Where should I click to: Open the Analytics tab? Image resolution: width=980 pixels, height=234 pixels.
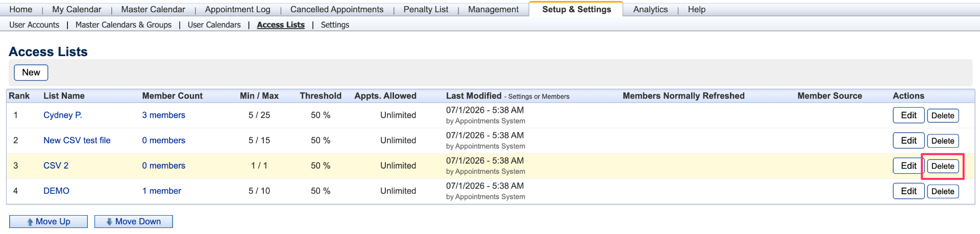click(x=650, y=9)
